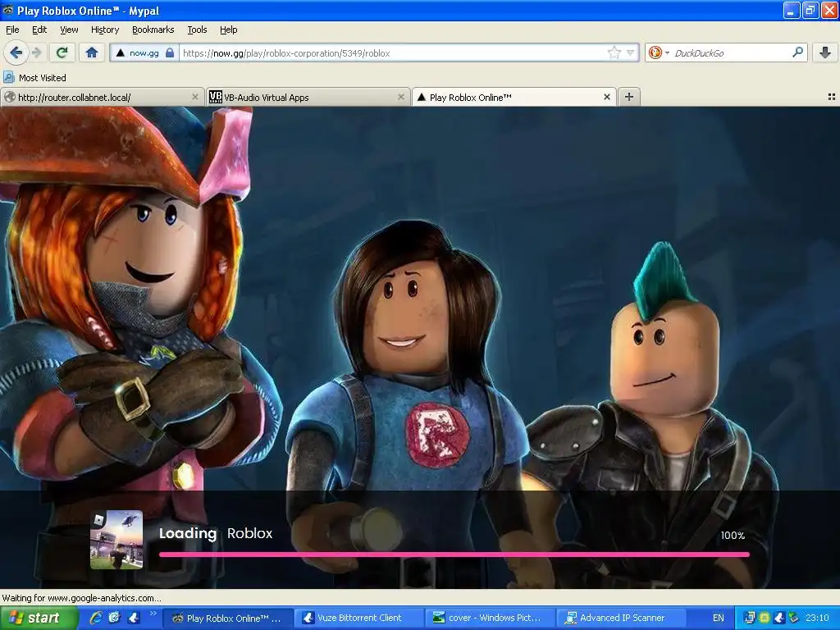Screen dimensions: 840x630
Task: Click the padlock security icon
Action: [x=170, y=52]
